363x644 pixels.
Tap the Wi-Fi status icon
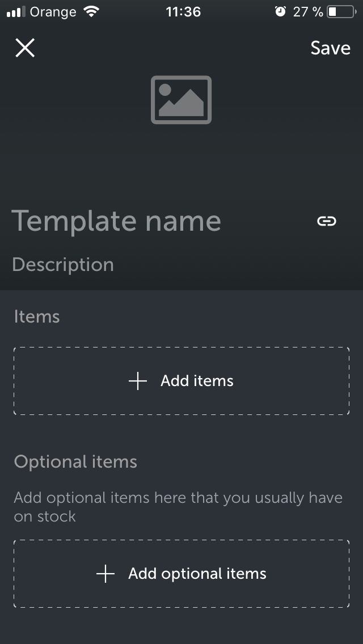click(x=91, y=11)
